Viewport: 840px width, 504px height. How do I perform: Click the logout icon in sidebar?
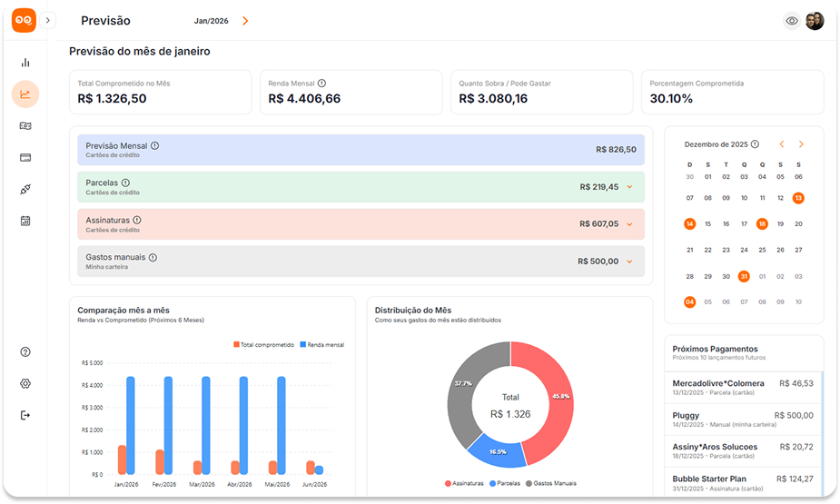pos(25,415)
